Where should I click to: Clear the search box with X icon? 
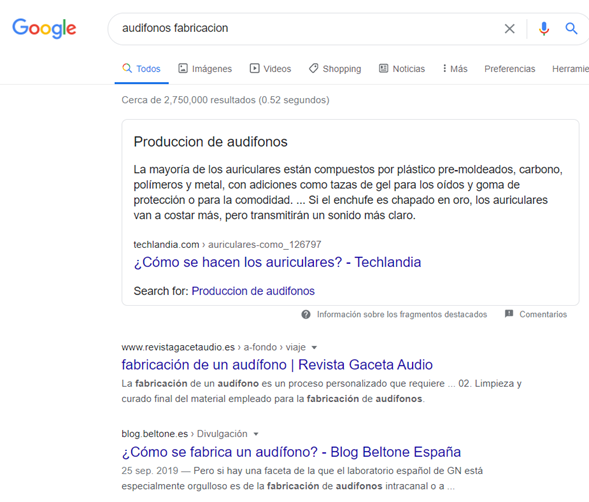509,29
